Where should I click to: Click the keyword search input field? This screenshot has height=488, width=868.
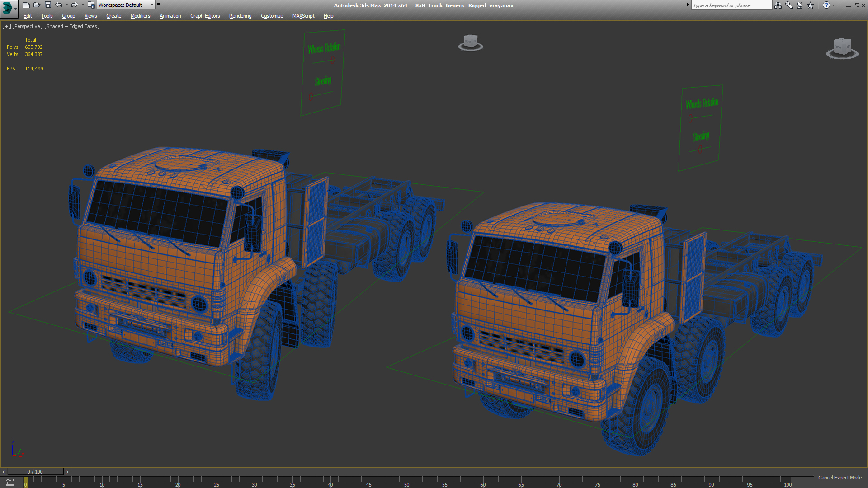(731, 5)
